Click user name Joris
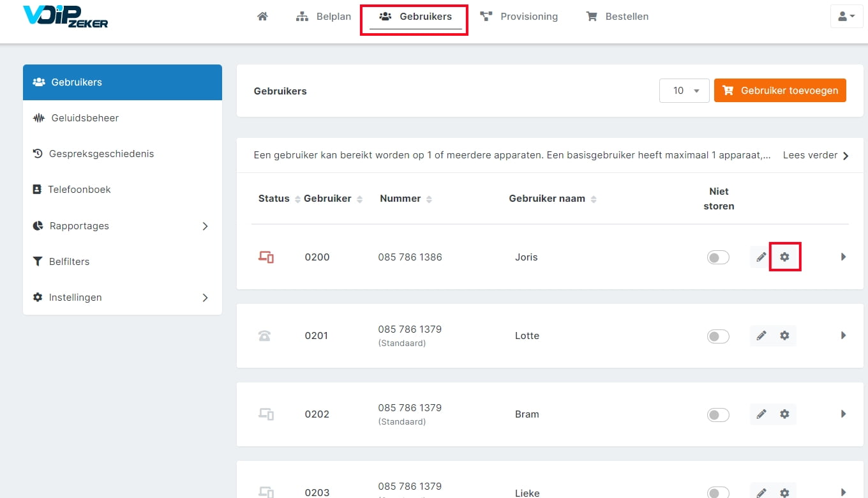 (x=527, y=257)
